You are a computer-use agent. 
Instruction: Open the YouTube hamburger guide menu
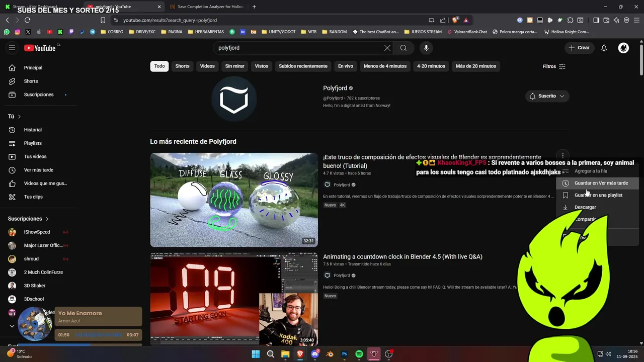pyautogui.click(x=12, y=48)
